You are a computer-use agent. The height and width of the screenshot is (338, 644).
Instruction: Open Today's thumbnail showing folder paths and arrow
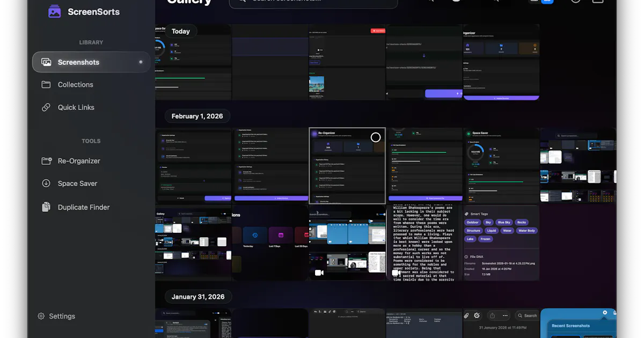click(424, 62)
